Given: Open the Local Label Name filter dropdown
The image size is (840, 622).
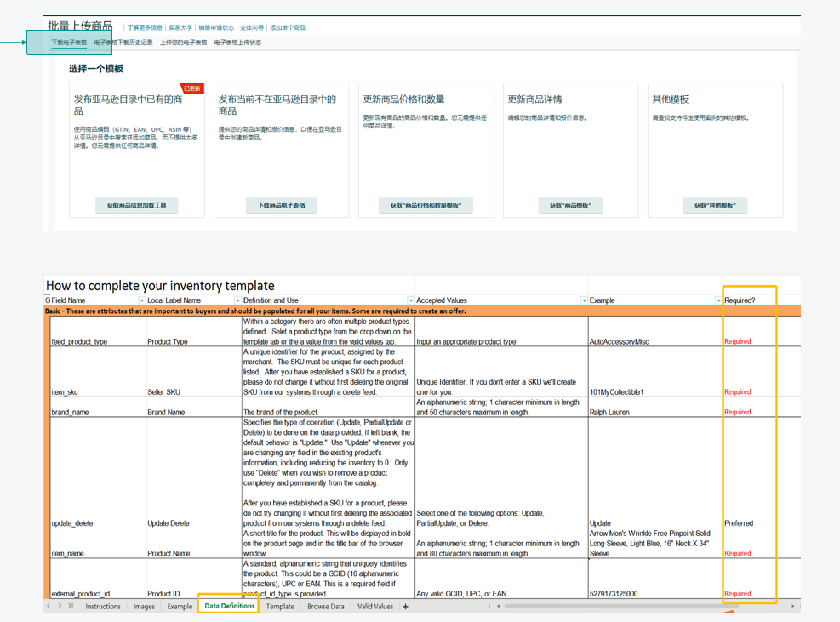Looking at the screenshot, I should [237, 300].
